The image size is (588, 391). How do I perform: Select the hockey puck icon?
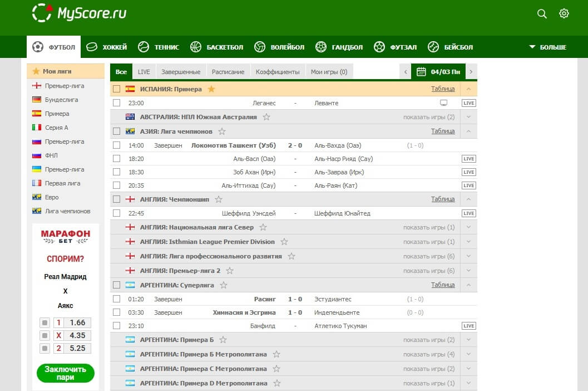click(91, 47)
